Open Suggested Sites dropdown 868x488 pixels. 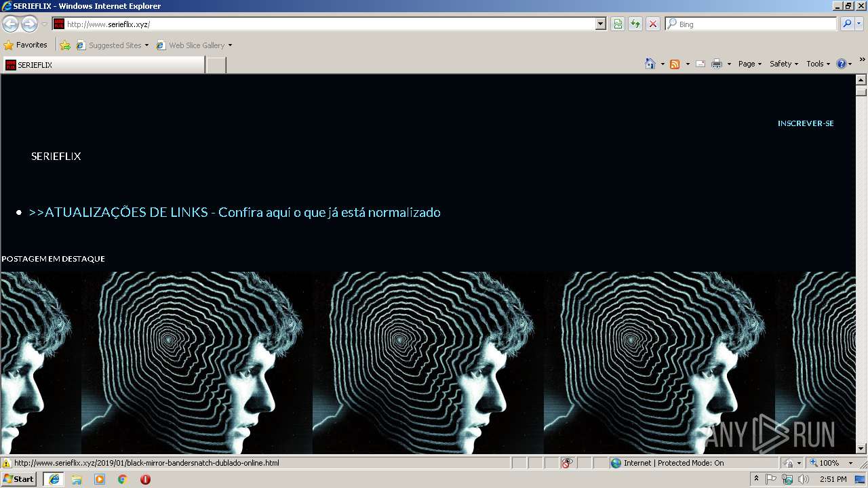(x=112, y=45)
